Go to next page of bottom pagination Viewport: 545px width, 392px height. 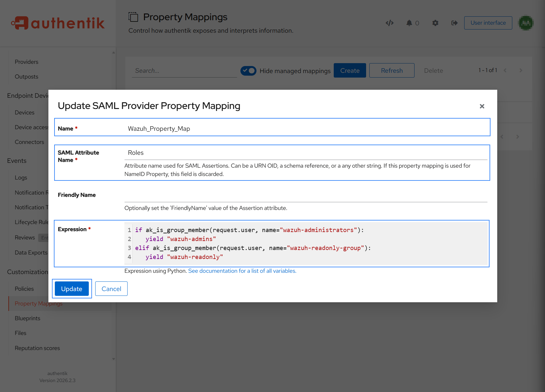coord(517,137)
